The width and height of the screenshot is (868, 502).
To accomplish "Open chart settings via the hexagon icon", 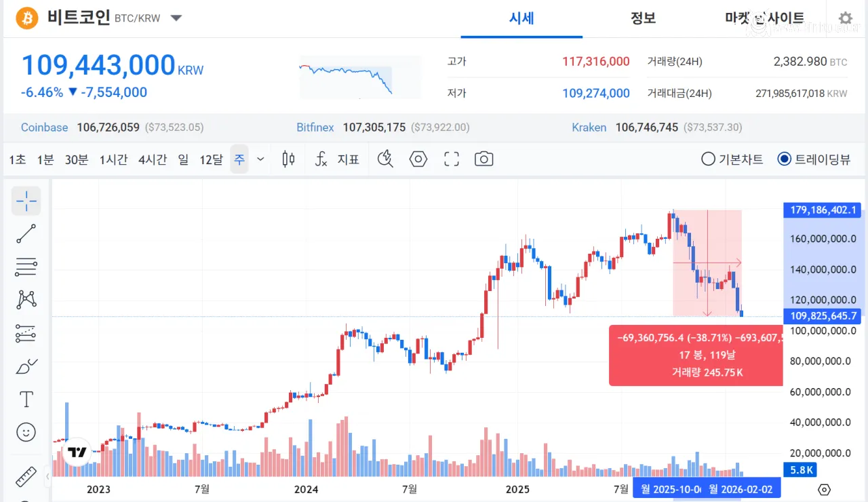I will [418, 159].
